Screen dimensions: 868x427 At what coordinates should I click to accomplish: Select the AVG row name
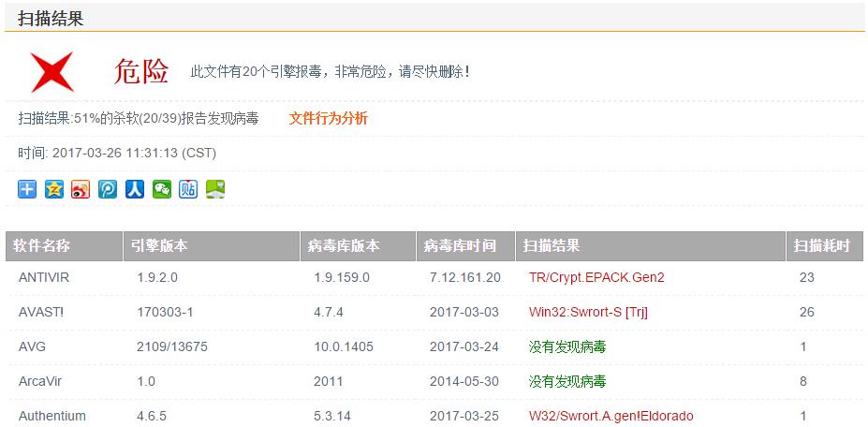pyautogui.click(x=32, y=346)
